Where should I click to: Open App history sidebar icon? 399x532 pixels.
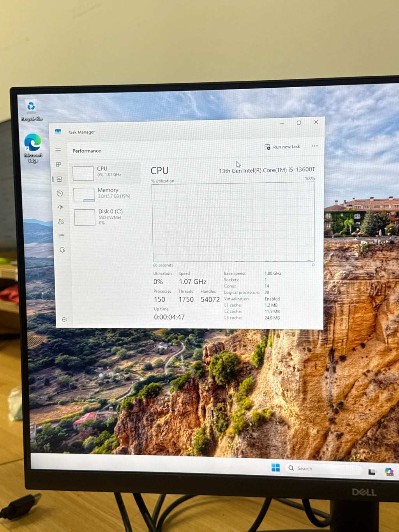[60, 193]
